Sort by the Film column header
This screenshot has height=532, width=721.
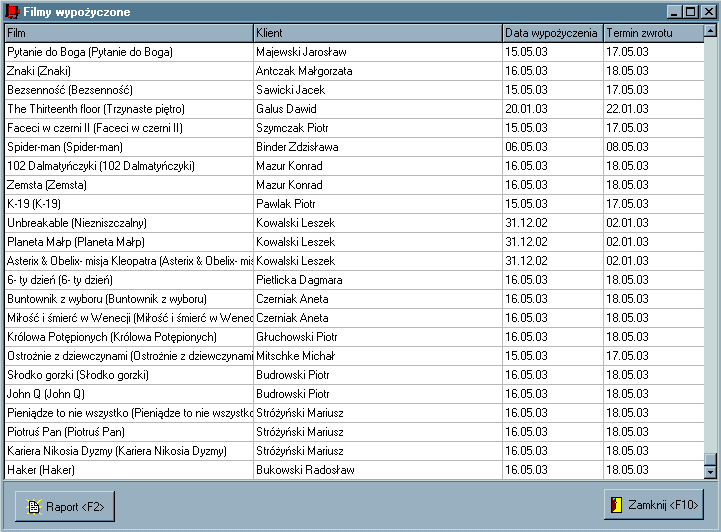128,33
